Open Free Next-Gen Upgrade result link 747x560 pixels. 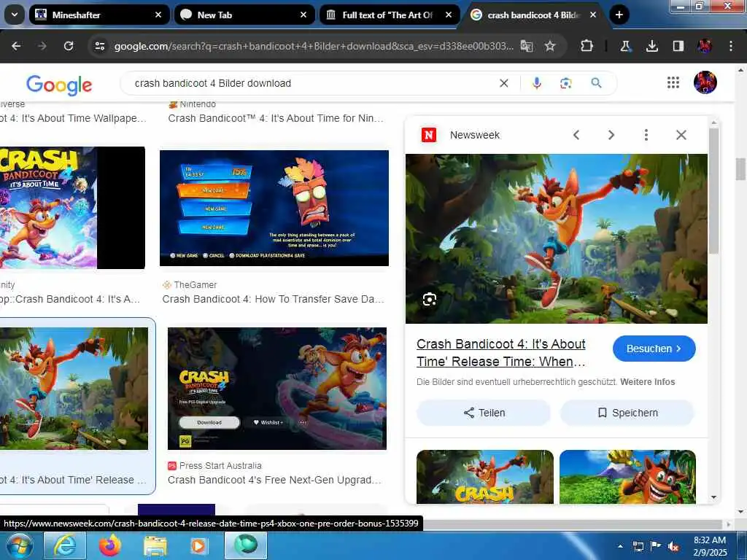[x=274, y=480]
